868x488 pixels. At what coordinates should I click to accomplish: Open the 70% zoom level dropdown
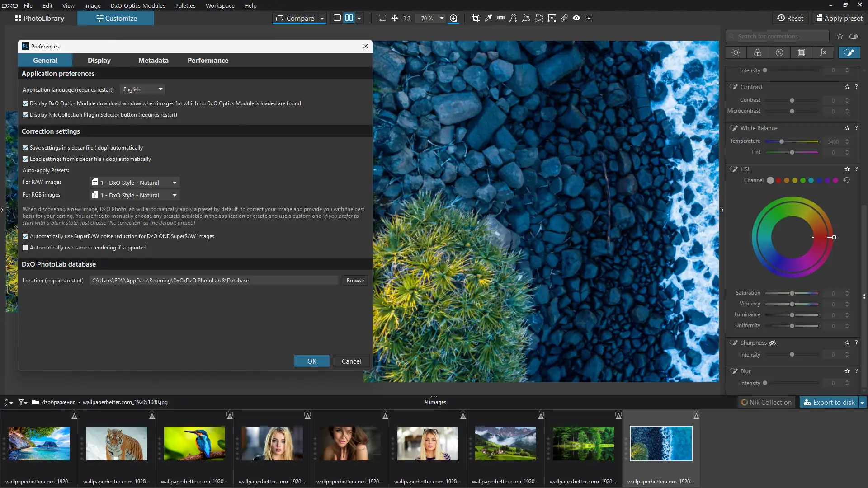coord(442,19)
